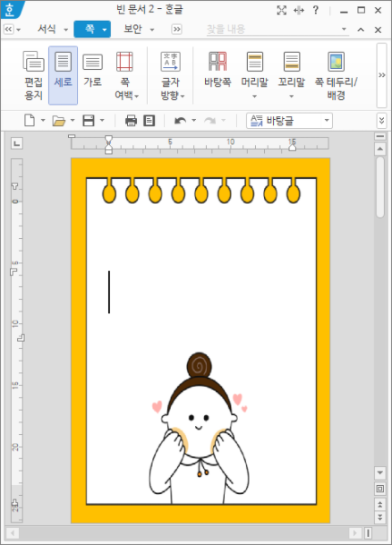The width and height of the screenshot is (392, 545).
Task: Click the undo arrow icon
Action: tap(180, 121)
